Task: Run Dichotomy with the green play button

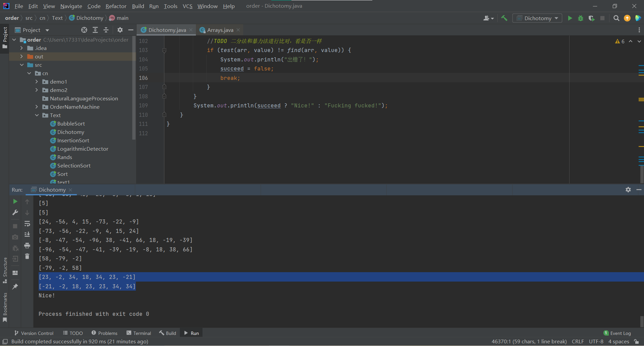Action: coord(570,18)
